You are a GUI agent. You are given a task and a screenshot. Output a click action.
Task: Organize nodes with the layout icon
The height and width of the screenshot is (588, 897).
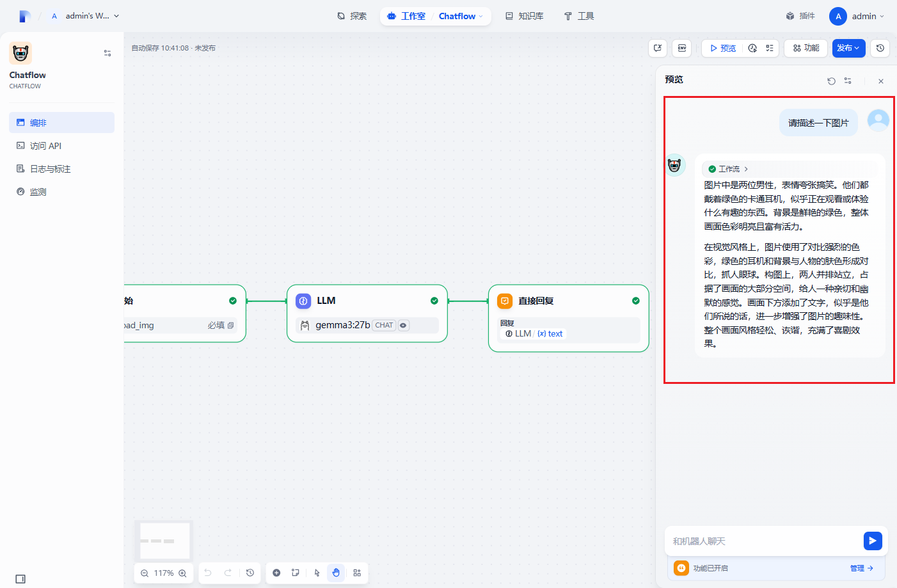(x=357, y=573)
